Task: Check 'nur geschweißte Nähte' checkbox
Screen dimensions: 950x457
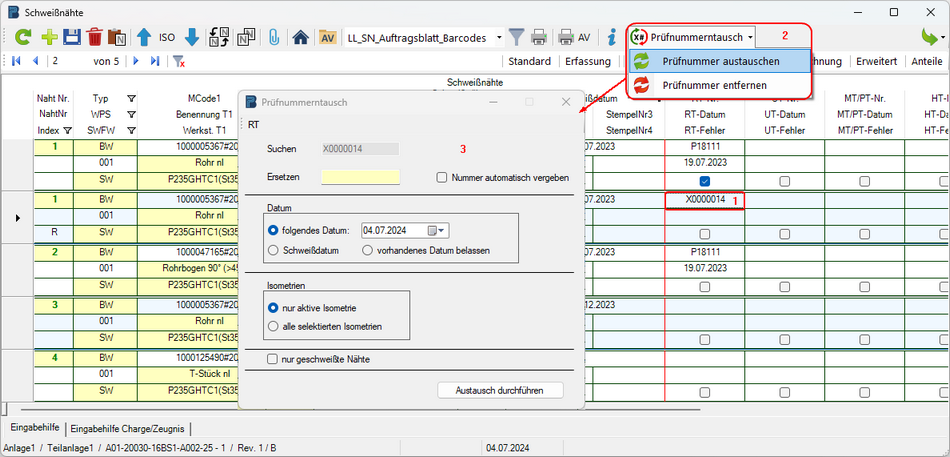Action: (273, 358)
